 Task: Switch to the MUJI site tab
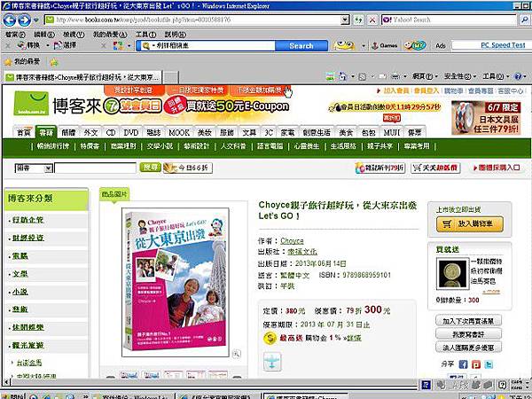click(391, 132)
